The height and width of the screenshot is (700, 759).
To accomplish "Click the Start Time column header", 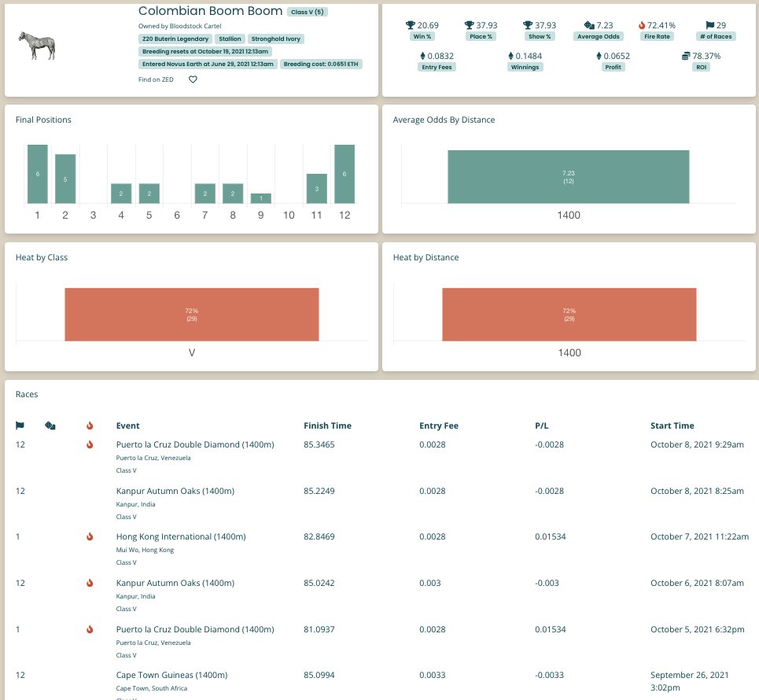I will 672,426.
